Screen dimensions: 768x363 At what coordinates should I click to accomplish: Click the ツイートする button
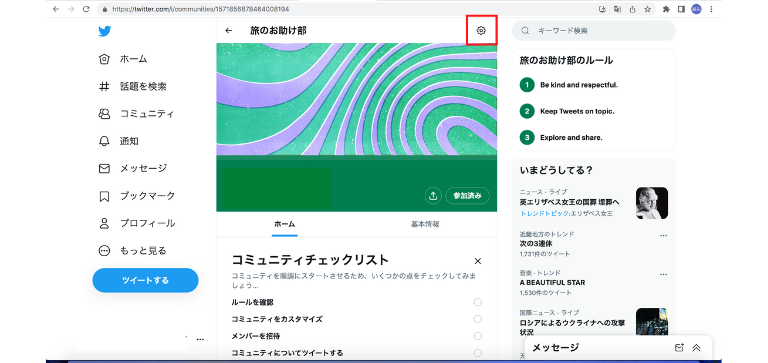click(x=145, y=280)
